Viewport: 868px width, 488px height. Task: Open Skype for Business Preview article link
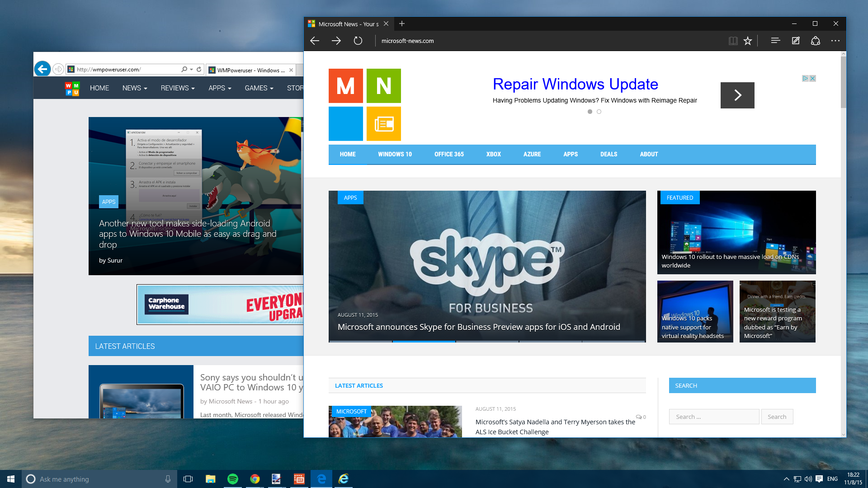(478, 327)
